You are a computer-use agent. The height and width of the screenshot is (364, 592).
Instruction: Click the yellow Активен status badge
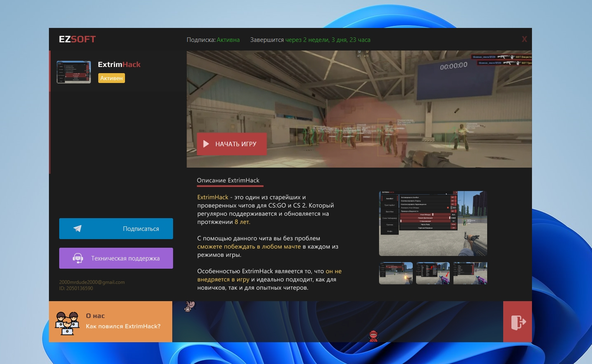click(111, 78)
